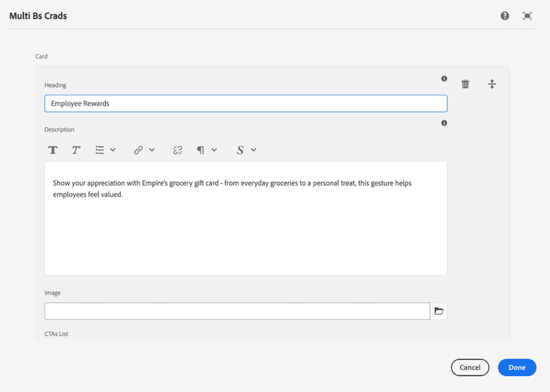Click the Cancel button
Viewport: 550px width, 392px height.
coord(470,367)
